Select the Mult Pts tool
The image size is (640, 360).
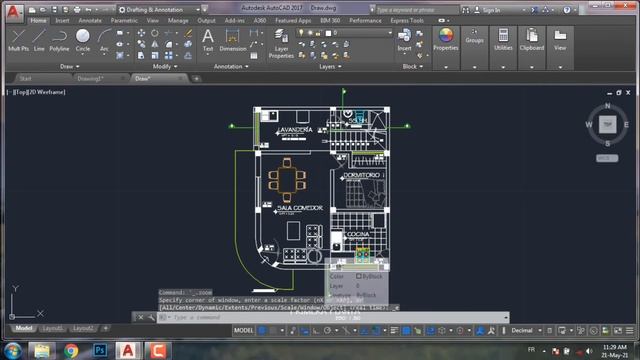tap(18, 40)
